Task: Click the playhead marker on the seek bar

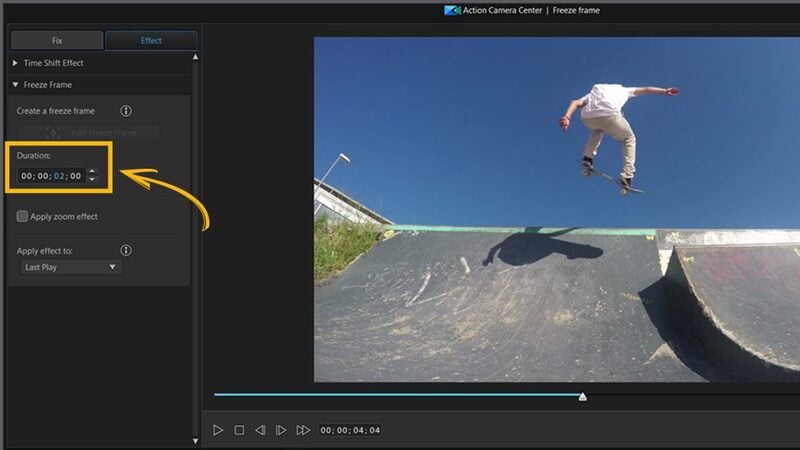Action: pyautogui.click(x=583, y=396)
